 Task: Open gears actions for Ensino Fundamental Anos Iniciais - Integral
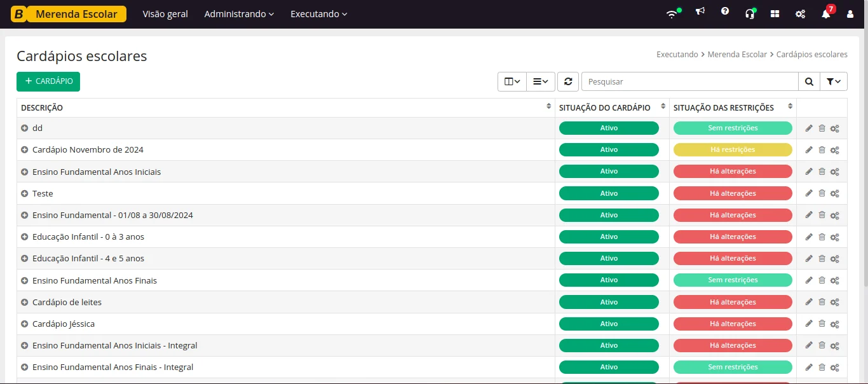(835, 345)
